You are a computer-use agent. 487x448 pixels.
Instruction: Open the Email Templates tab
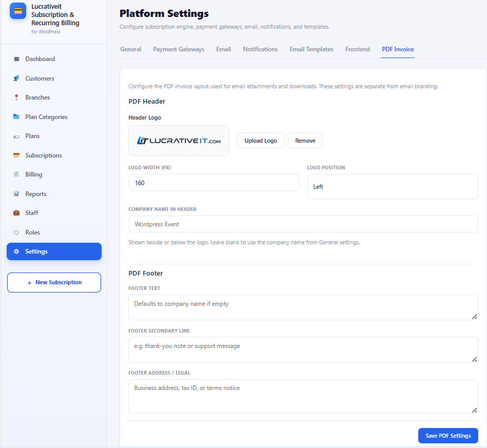click(x=311, y=49)
